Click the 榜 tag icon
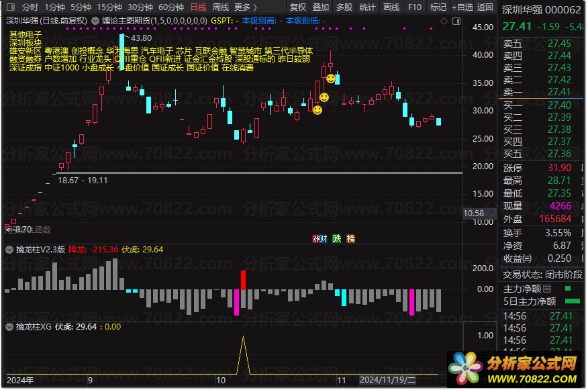The height and width of the screenshot is (390, 588). (350, 238)
